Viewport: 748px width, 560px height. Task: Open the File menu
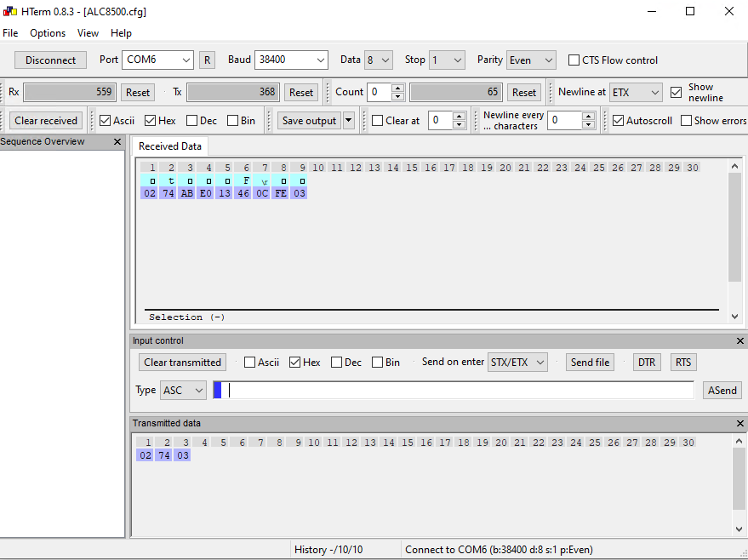click(10, 33)
